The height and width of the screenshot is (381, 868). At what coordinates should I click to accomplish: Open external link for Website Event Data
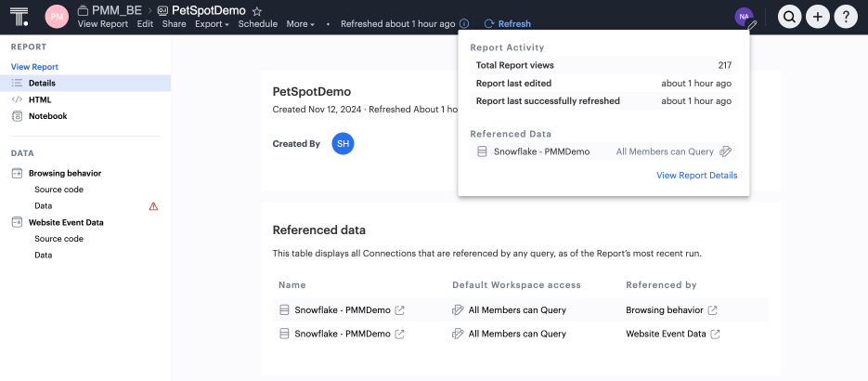click(716, 335)
